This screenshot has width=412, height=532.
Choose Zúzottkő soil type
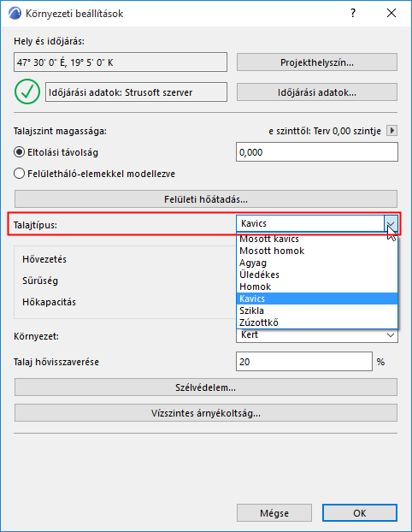coord(317,322)
